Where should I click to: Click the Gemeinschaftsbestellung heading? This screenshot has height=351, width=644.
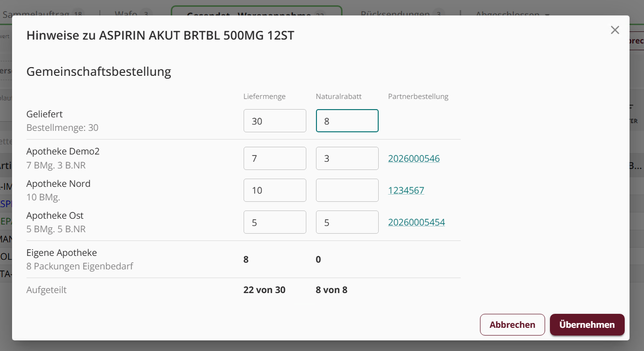(x=99, y=72)
